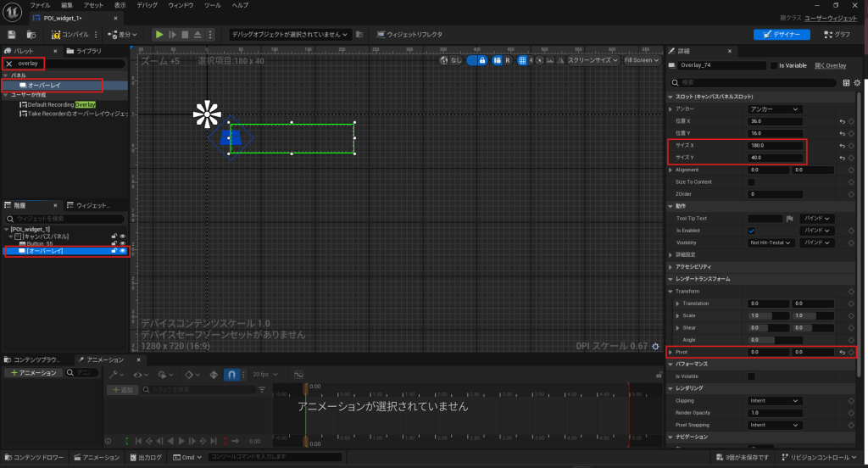Open the details panel settings gear
This screenshot has height=468, width=868.
(x=857, y=83)
